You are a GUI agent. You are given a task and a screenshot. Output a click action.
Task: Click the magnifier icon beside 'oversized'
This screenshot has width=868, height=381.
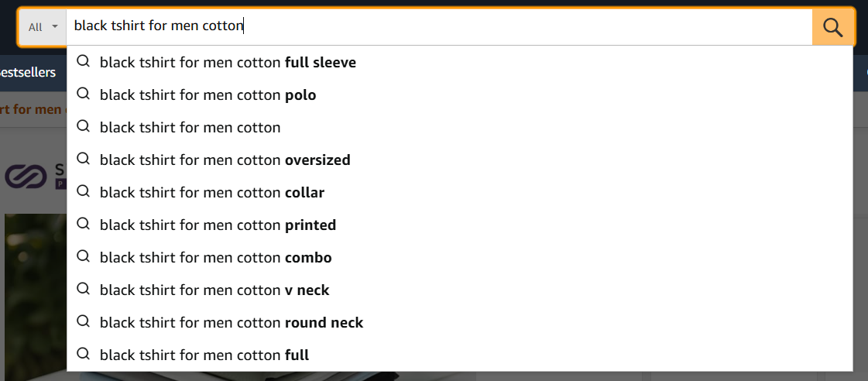point(83,159)
